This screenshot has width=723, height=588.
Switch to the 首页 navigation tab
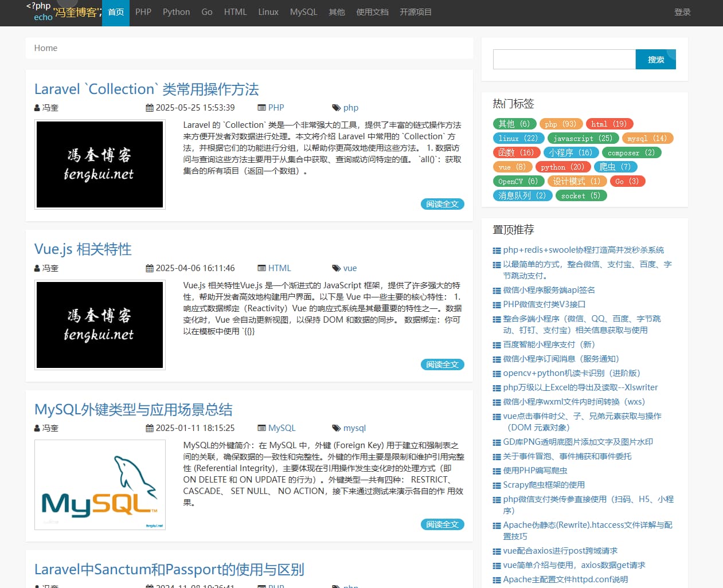[116, 12]
